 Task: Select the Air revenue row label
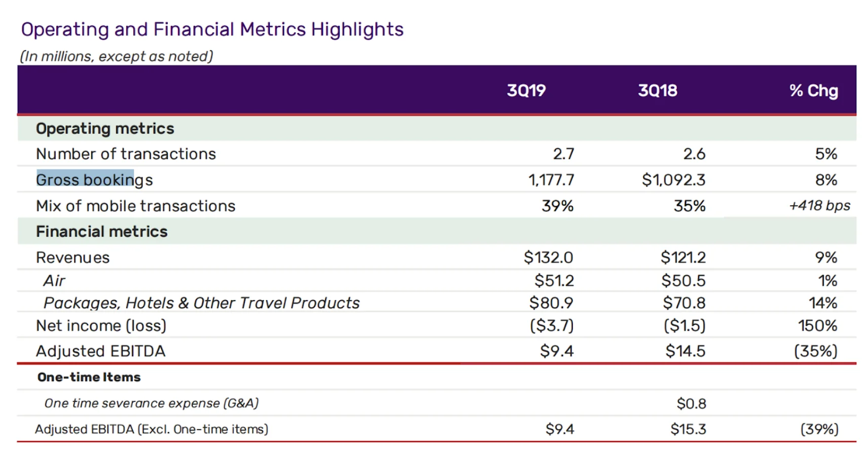[54, 281]
